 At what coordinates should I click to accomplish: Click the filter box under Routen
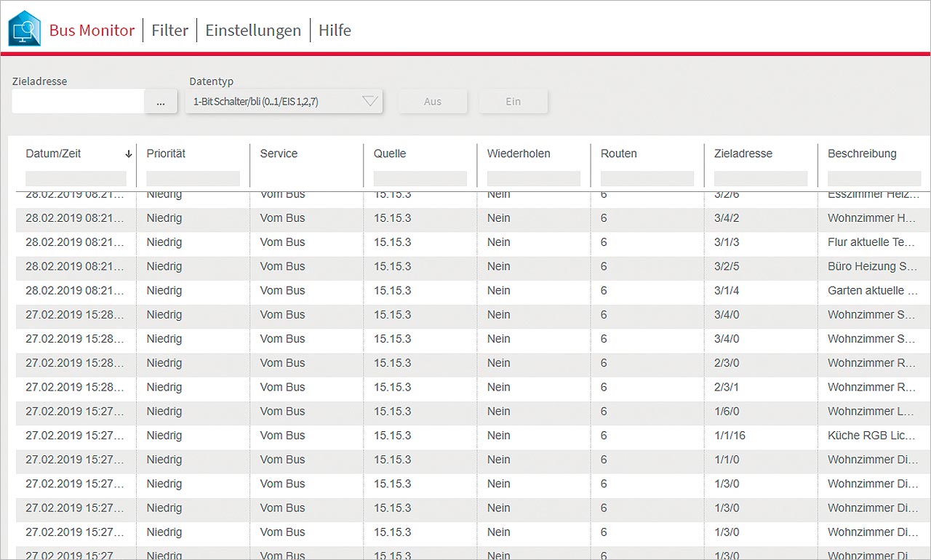(647, 178)
